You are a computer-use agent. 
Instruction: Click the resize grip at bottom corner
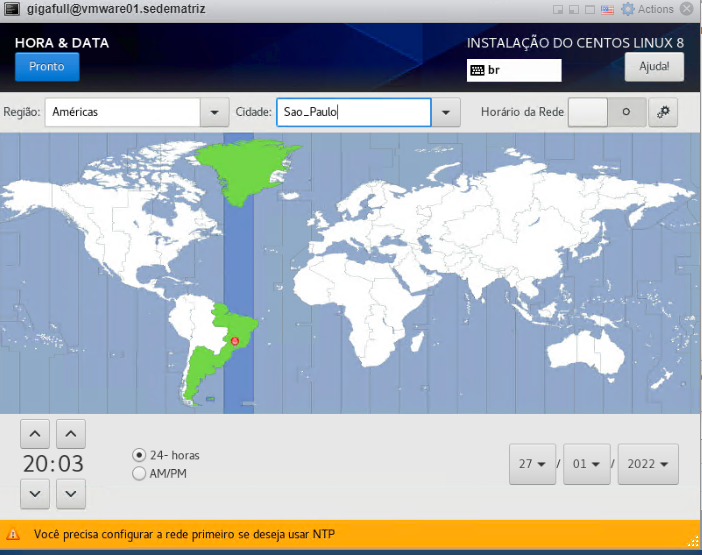click(693, 542)
